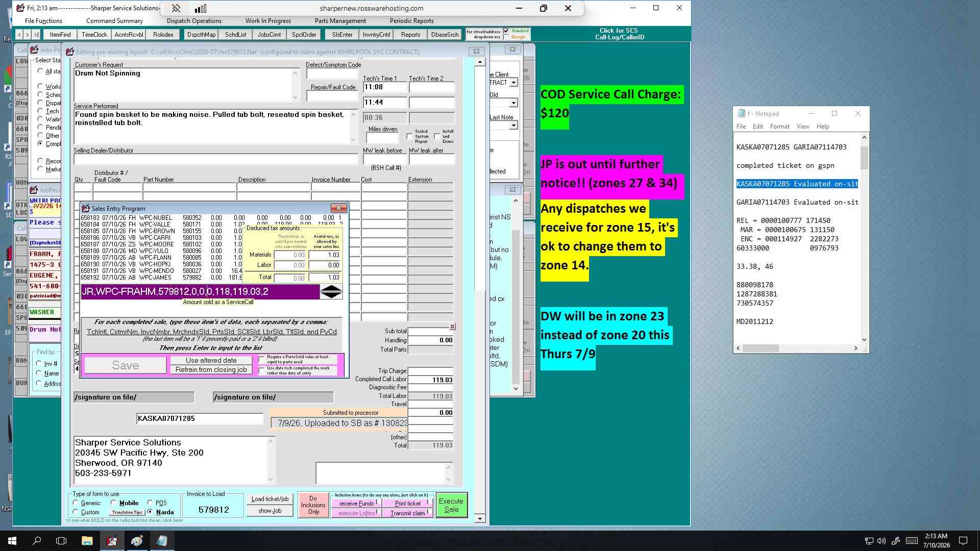Click the Execute Sale button
Screen dimensions: 980x551
click(x=452, y=505)
